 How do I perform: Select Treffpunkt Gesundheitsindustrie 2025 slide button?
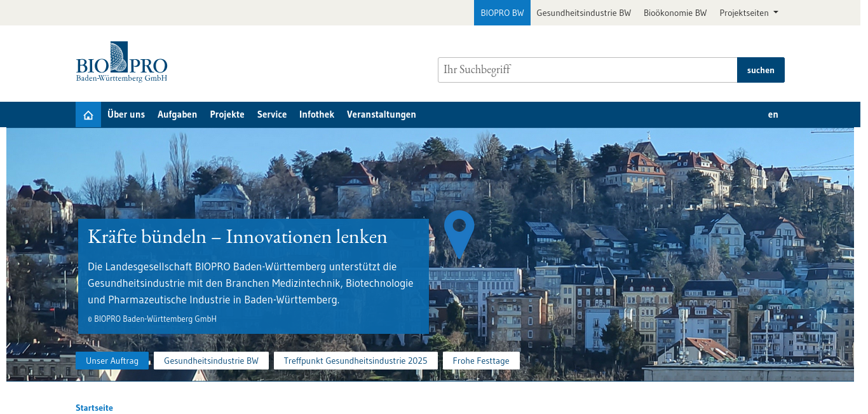click(x=355, y=361)
